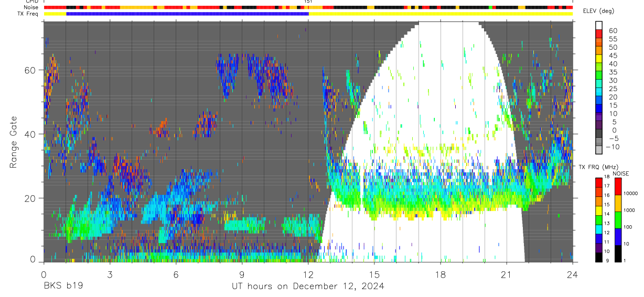644x297 pixels.
Task: Click the 'ELEV (deg)' colorbar title
Action: pos(598,11)
